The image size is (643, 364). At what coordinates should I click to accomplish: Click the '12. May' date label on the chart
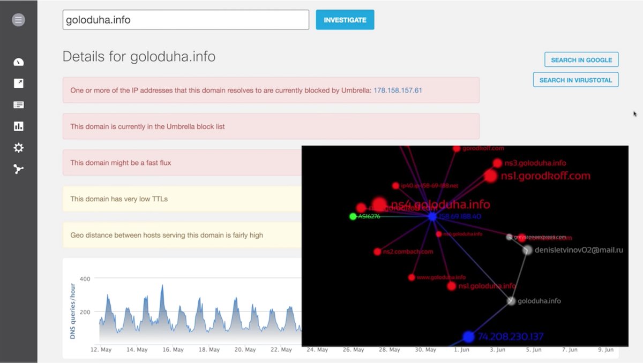click(x=101, y=350)
